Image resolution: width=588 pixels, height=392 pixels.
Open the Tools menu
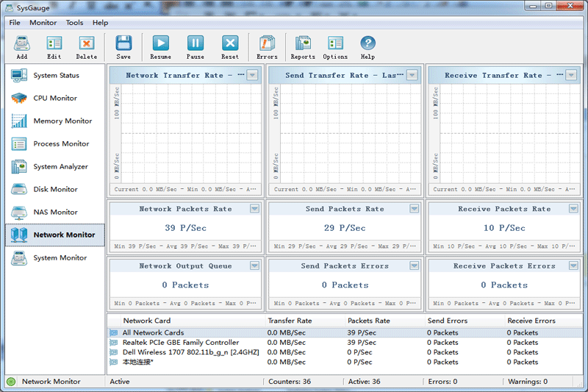tap(74, 23)
